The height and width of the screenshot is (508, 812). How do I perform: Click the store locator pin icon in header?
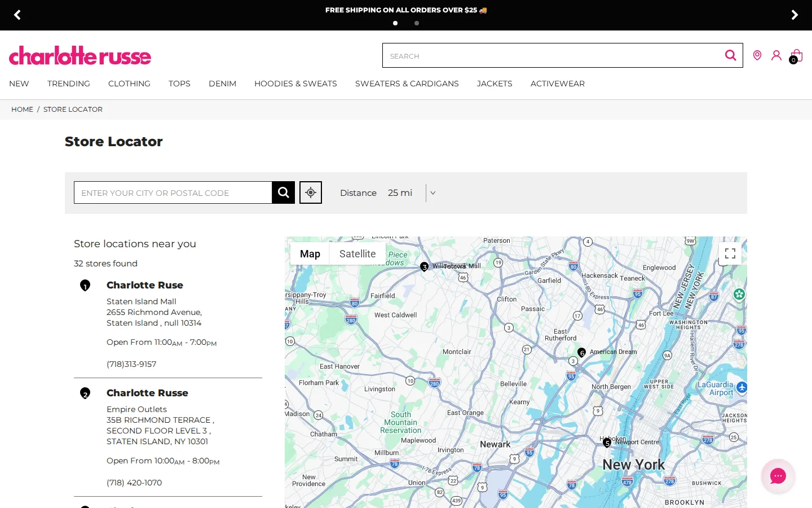coord(757,55)
